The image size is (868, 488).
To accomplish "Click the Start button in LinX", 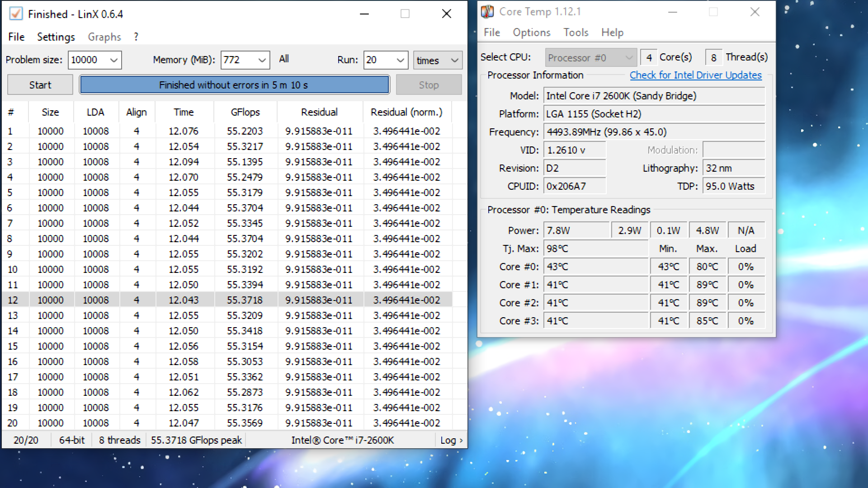I will [x=40, y=85].
